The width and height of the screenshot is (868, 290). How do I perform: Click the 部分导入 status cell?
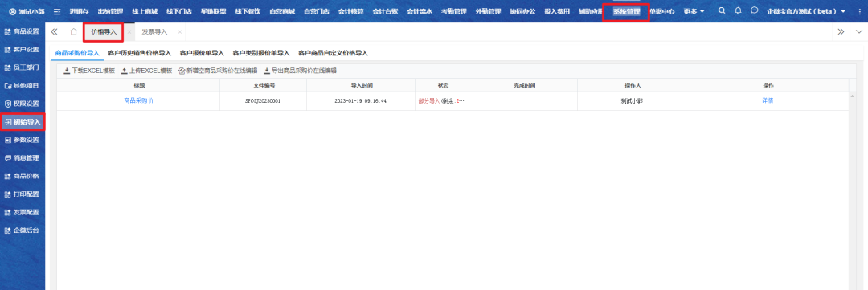click(x=442, y=101)
